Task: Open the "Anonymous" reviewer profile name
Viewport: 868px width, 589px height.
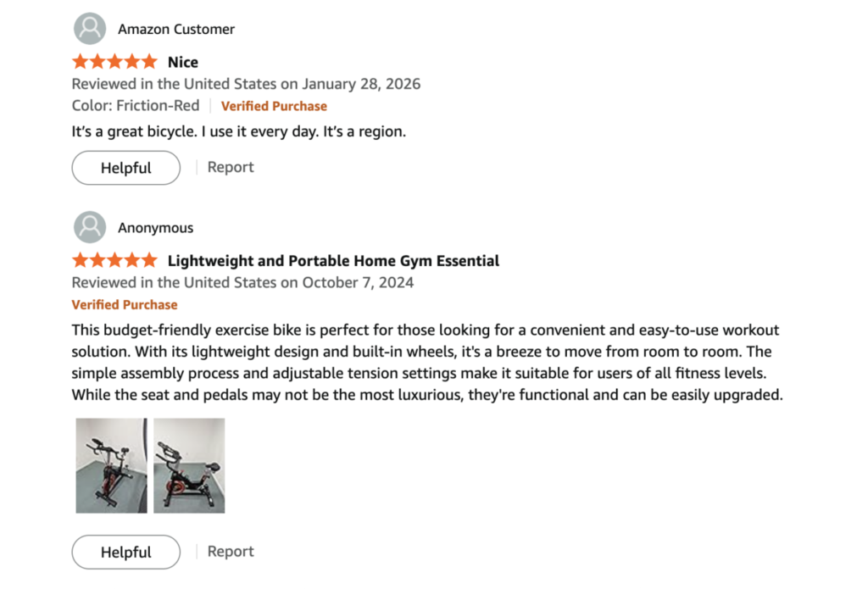Action: click(x=155, y=228)
